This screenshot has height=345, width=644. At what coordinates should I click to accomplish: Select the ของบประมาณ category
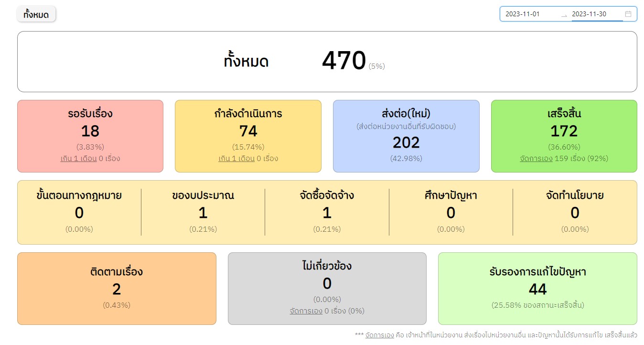coord(203,212)
